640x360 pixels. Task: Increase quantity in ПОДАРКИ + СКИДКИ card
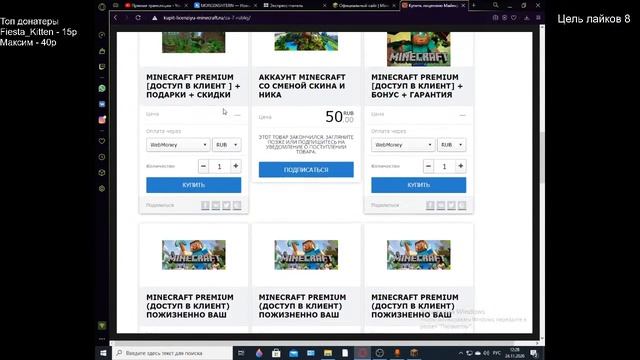pyautogui.click(x=236, y=166)
